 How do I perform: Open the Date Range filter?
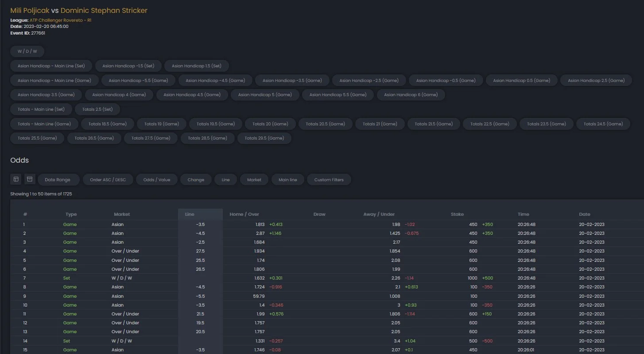[x=58, y=180]
